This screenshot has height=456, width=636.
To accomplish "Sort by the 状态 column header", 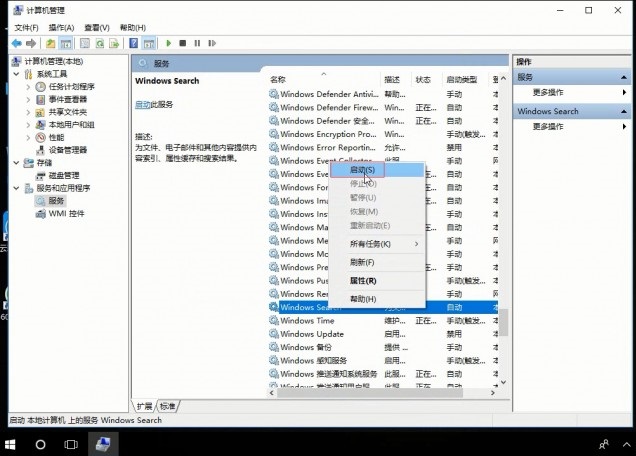I will [426, 80].
